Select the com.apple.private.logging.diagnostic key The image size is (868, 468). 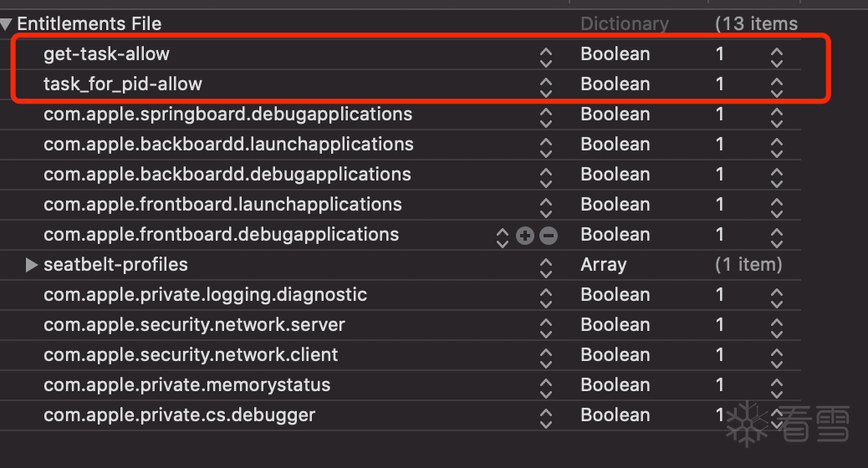205,294
